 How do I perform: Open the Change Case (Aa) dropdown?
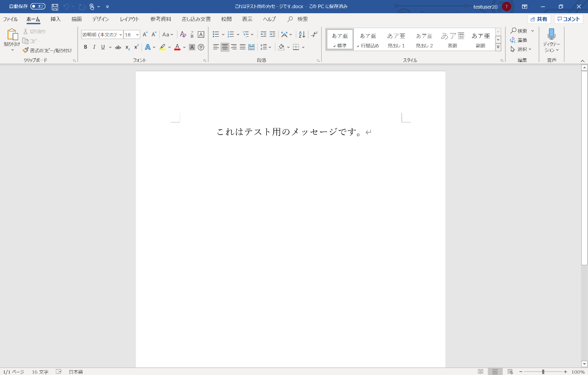point(168,34)
